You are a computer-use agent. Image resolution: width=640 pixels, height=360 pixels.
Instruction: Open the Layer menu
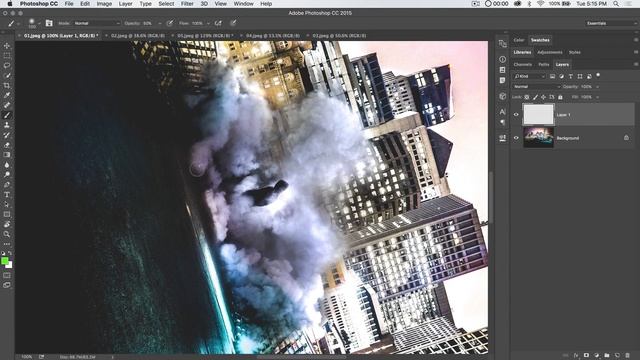click(x=125, y=4)
